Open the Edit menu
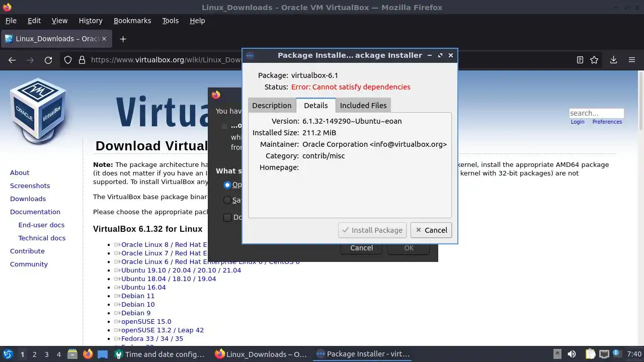Viewport: 644px width, 362px height. coord(34,21)
